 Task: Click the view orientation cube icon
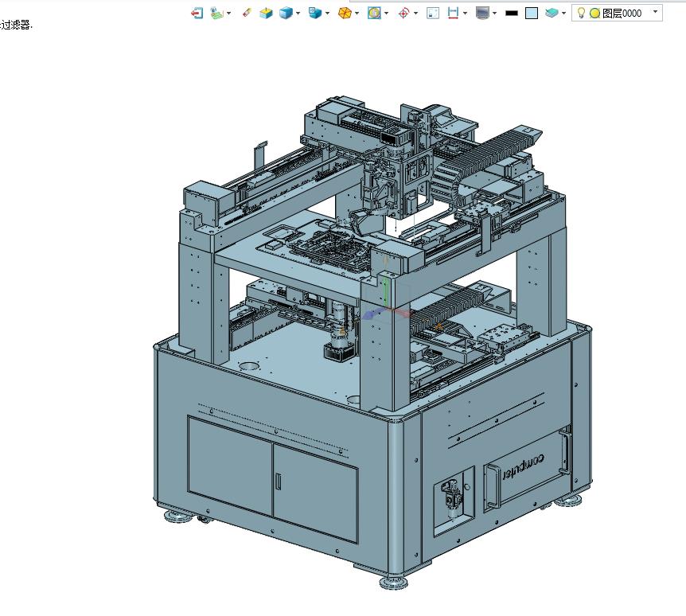[x=314, y=13]
